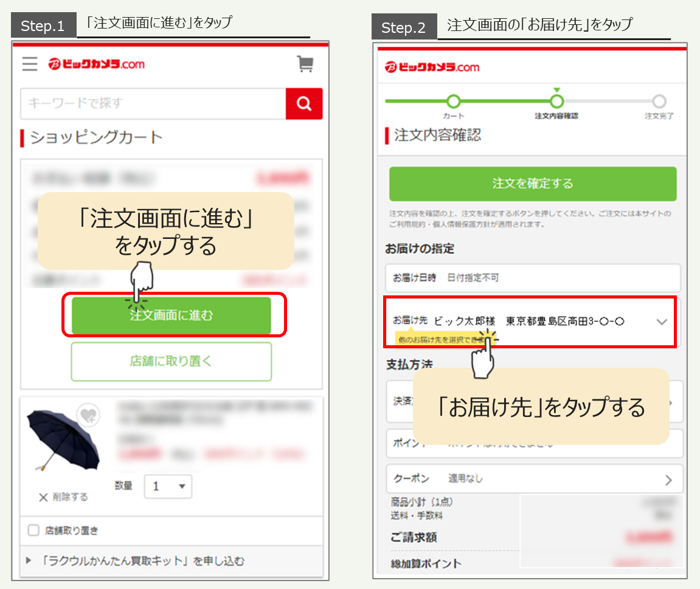
Task: Click the カート step circle in progress bar
Action: coord(453,102)
